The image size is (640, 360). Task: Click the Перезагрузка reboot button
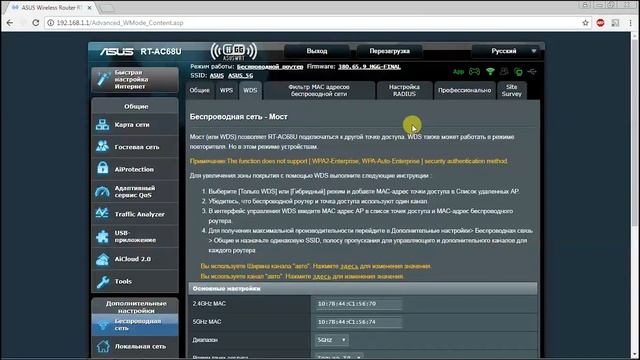point(389,51)
